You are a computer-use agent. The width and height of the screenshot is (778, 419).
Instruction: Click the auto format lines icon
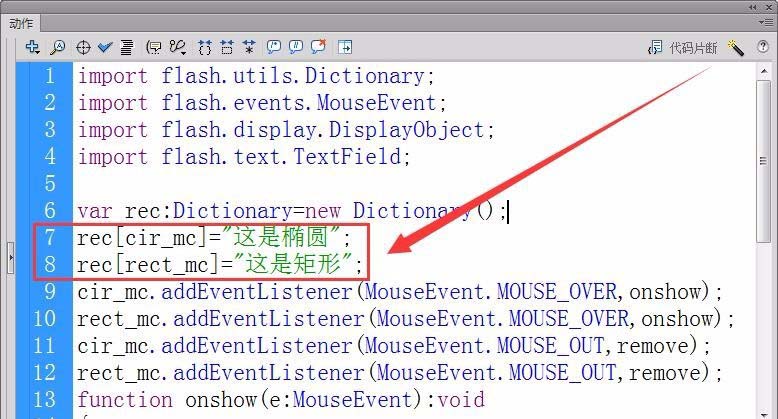(127, 47)
